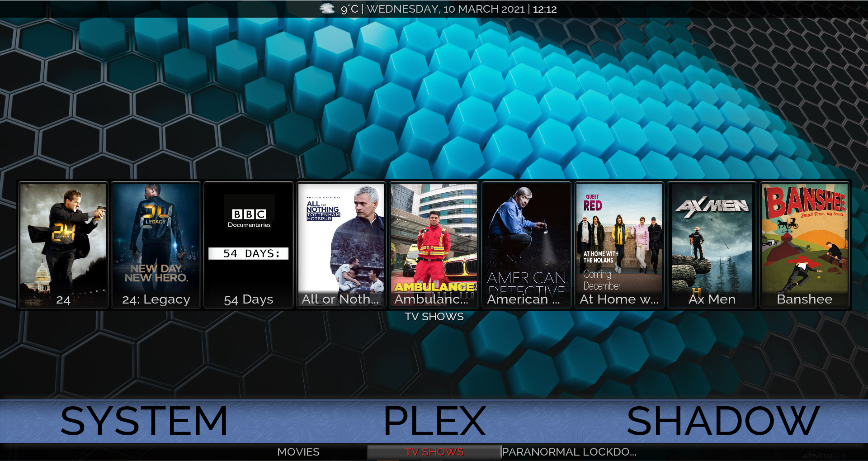Select the 24: Legacy poster
The width and height of the screenshot is (868, 461).
coord(156,245)
